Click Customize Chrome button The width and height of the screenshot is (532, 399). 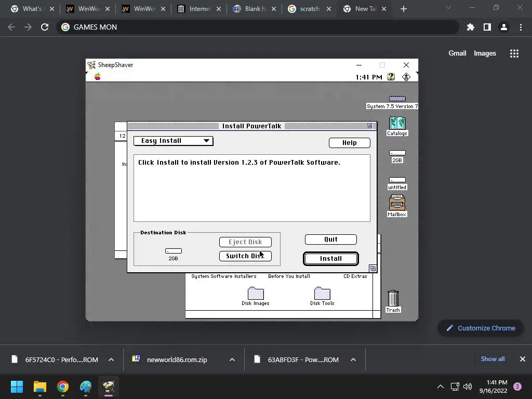click(x=481, y=328)
